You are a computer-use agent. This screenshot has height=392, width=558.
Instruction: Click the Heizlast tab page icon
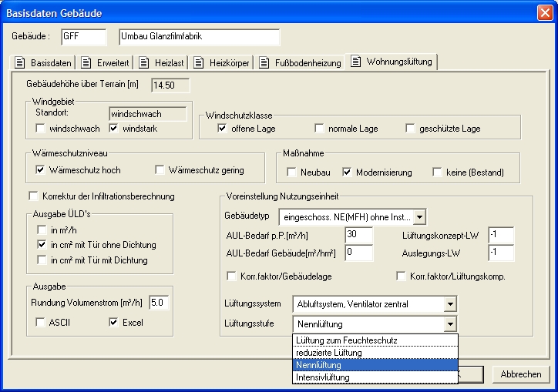point(145,62)
